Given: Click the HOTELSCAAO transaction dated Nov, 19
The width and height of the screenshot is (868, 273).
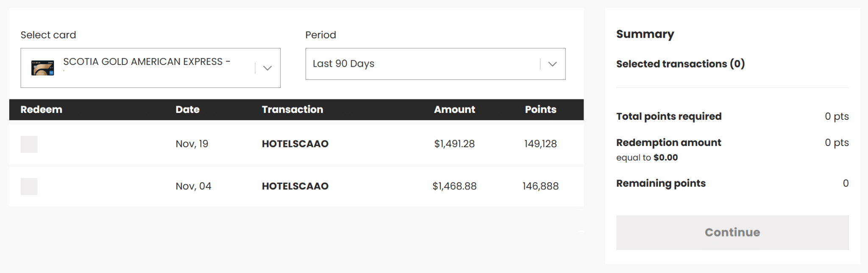Looking at the screenshot, I should click(x=295, y=144).
